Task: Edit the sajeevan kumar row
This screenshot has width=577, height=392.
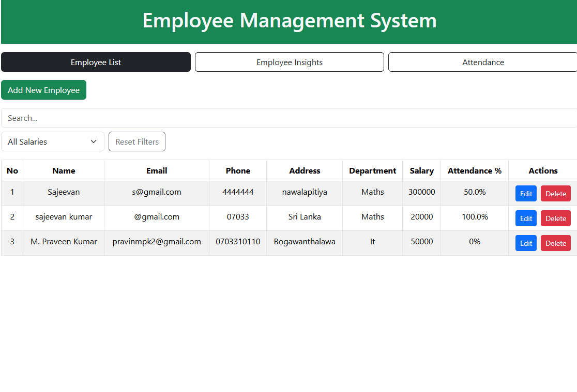Action: click(526, 218)
